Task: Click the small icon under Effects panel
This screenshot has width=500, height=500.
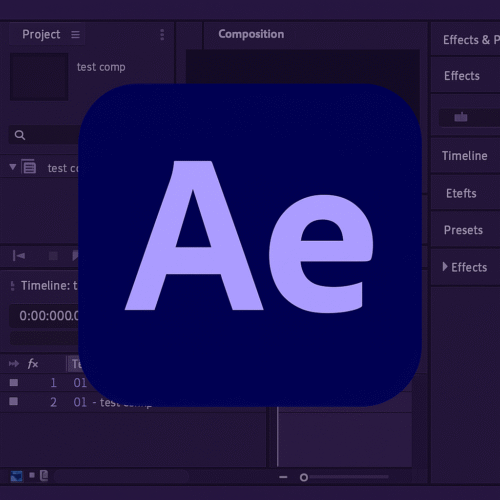Action: (461, 117)
